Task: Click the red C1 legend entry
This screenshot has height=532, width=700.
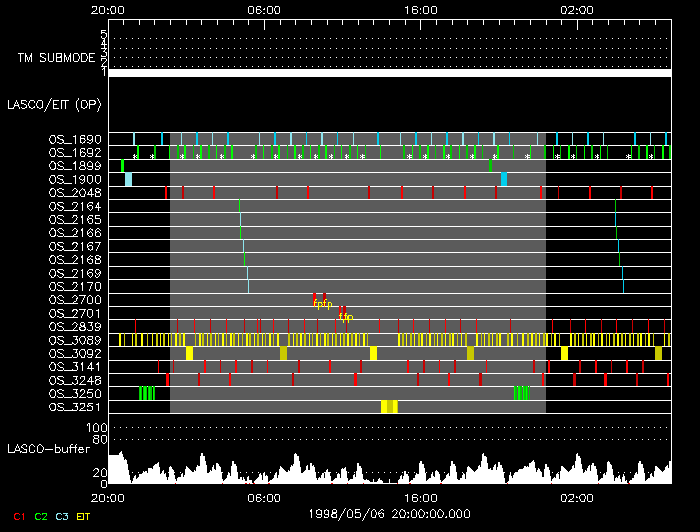Action: (x=19, y=517)
